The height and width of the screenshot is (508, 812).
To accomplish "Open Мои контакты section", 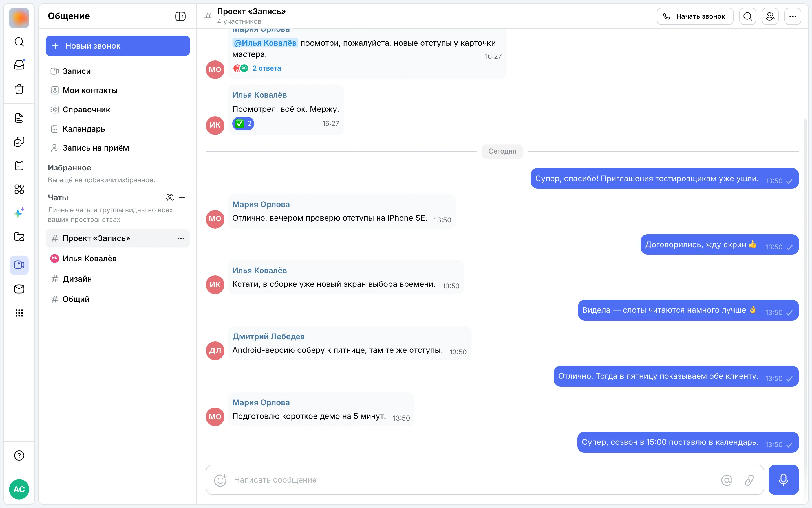I will coord(118,90).
